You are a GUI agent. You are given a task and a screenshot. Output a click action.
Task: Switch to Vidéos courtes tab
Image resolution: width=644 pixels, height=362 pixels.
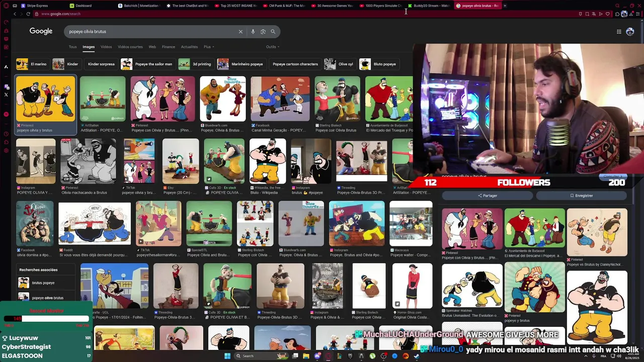pos(130,47)
